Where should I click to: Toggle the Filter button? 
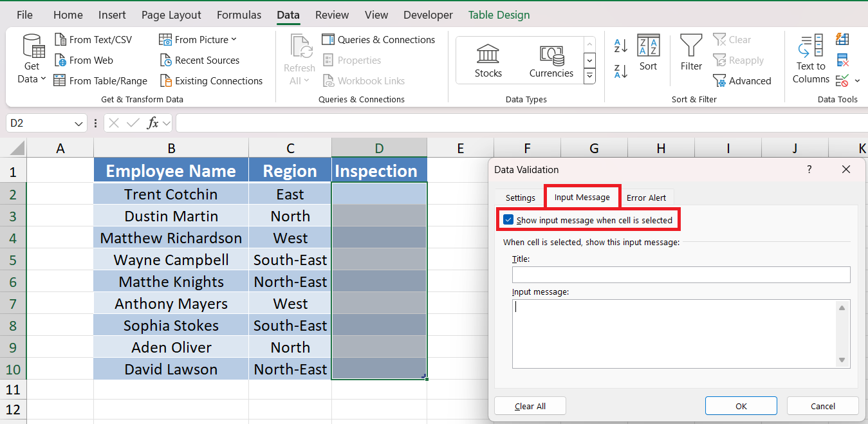coord(691,53)
